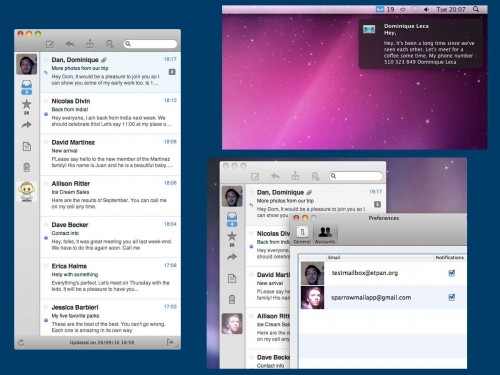Click Notifications column header in Preferences
The height and width of the screenshot is (375, 500).
(x=450, y=257)
